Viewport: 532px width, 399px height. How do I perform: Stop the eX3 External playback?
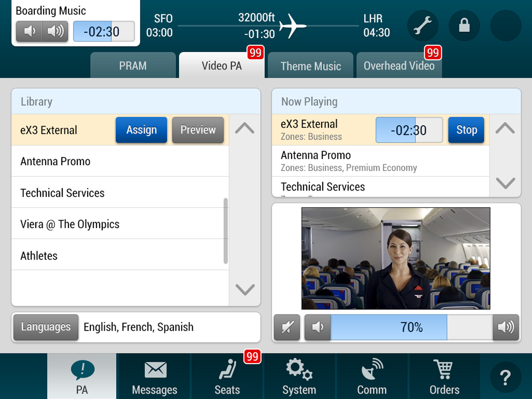point(466,130)
